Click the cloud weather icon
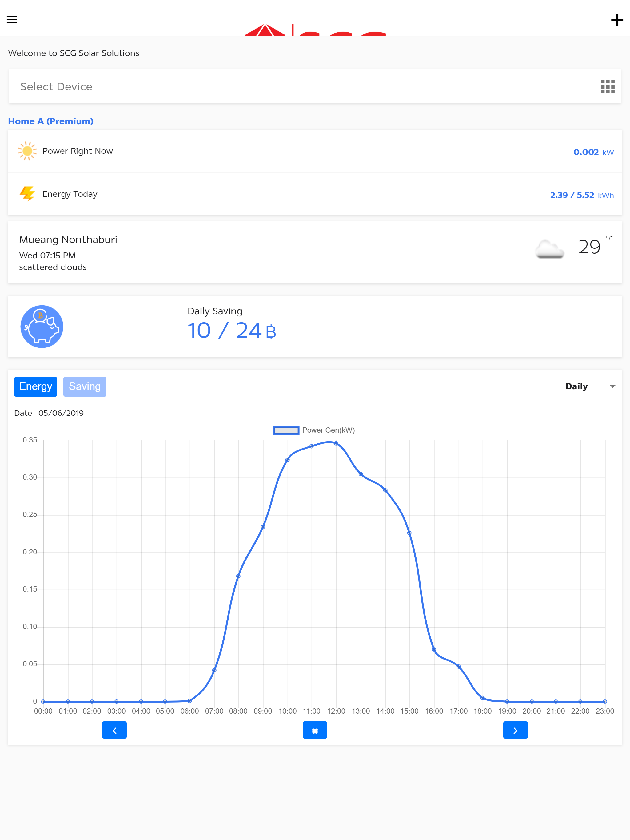The height and width of the screenshot is (840, 630). click(x=549, y=249)
